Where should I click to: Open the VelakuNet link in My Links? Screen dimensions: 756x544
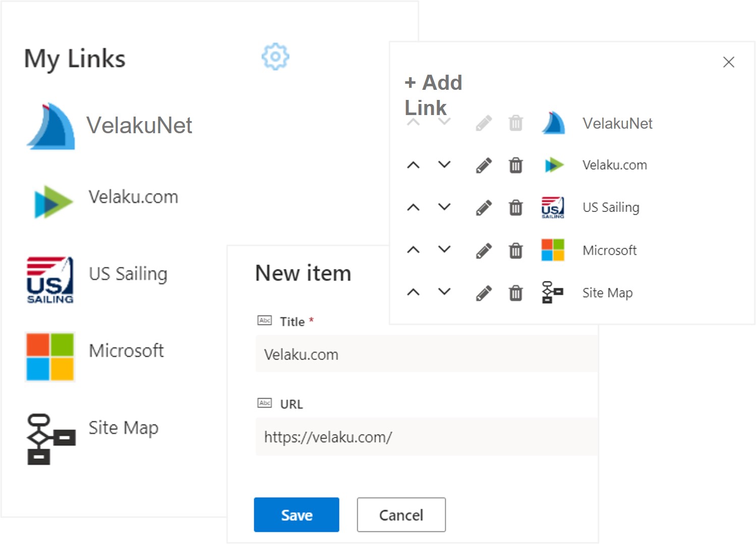tap(109, 126)
